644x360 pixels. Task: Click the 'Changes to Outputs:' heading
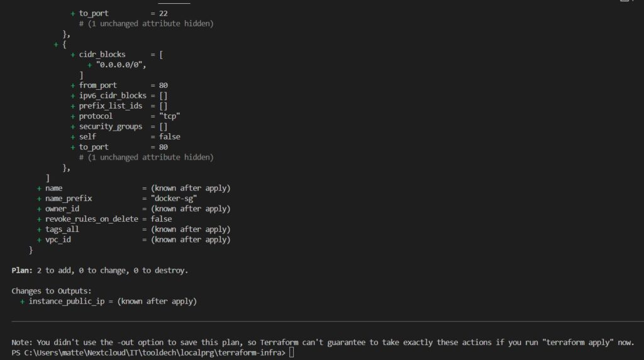(x=52, y=291)
